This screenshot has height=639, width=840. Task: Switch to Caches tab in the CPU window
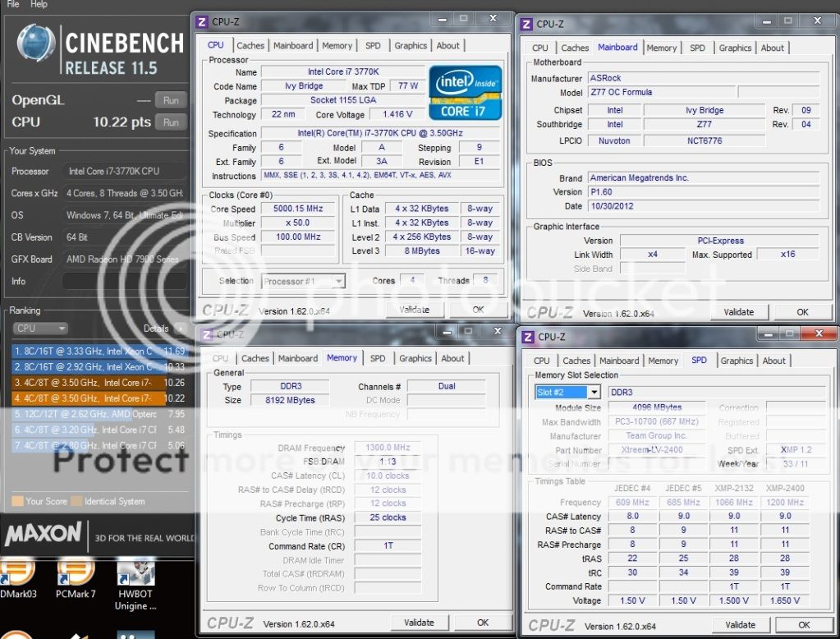[x=250, y=46]
